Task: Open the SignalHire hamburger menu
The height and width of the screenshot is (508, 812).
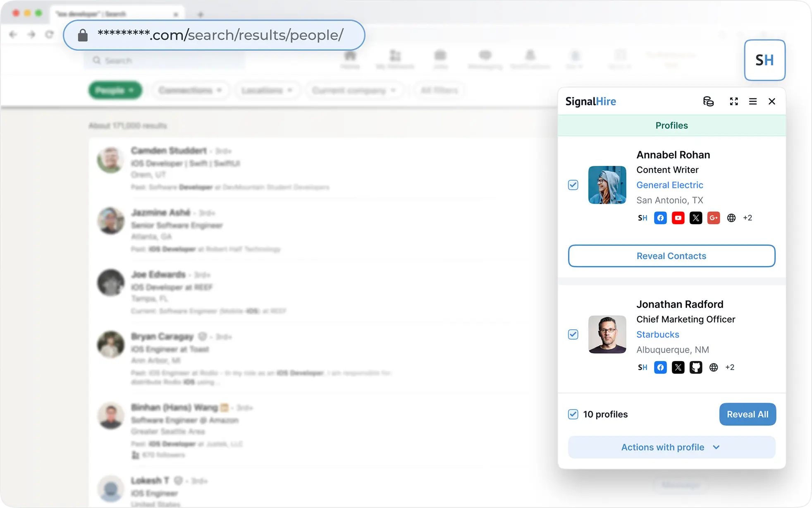Action: (x=753, y=101)
